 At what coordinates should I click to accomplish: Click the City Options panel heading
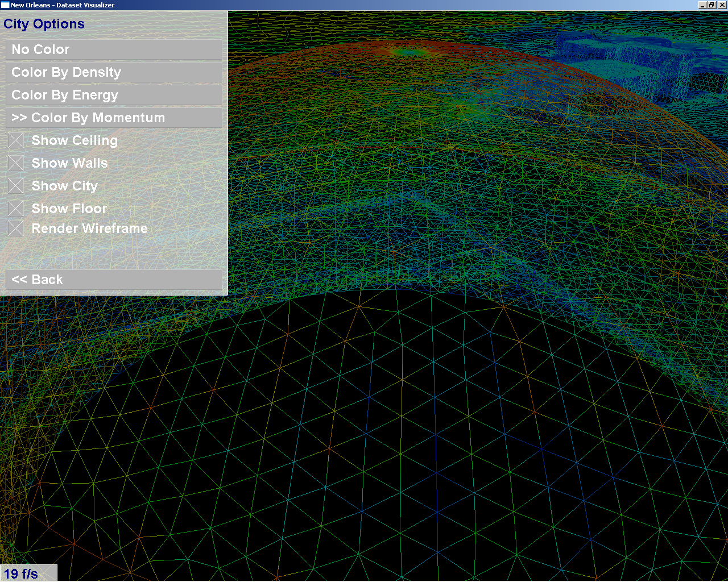coord(44,24)
